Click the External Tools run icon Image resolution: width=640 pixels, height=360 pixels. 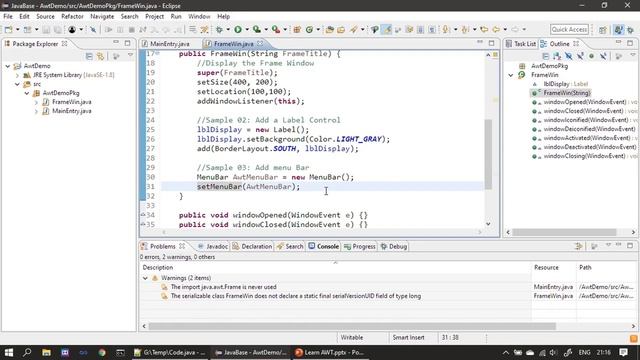[x=276, y=29]
